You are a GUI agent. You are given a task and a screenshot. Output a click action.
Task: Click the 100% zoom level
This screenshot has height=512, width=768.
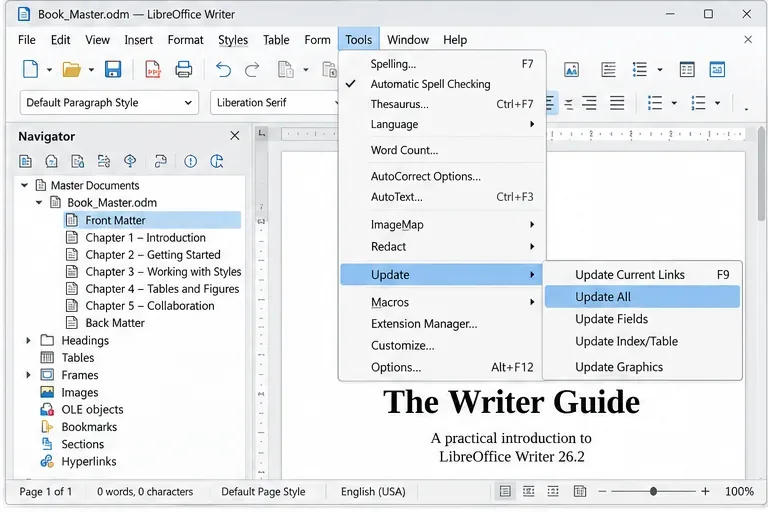739,491
